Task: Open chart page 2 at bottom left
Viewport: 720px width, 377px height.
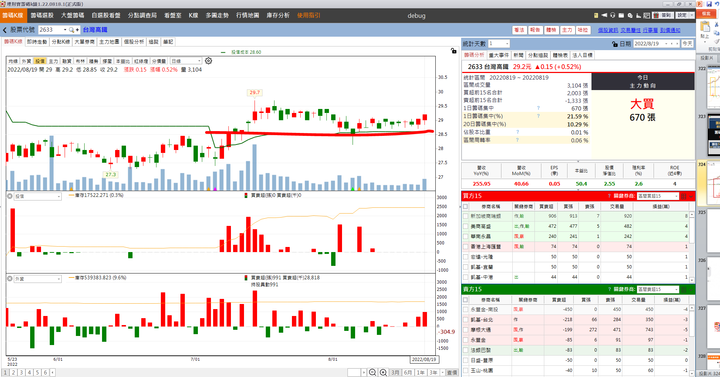Action: click(13, 372)
